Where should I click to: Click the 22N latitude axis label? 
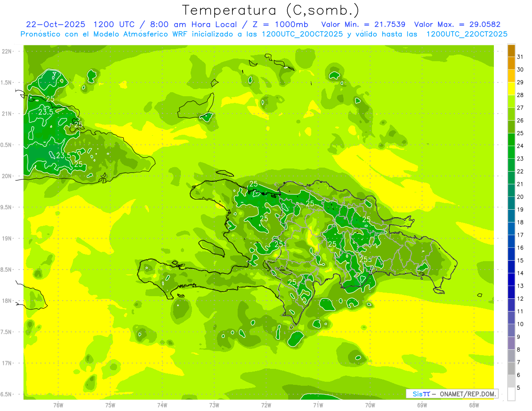point(7,51)
